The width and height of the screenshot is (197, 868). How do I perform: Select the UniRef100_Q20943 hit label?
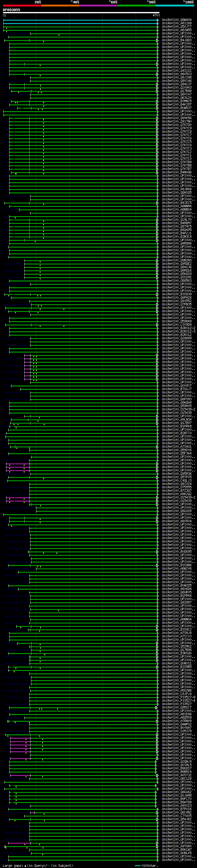tap(177, 88)
